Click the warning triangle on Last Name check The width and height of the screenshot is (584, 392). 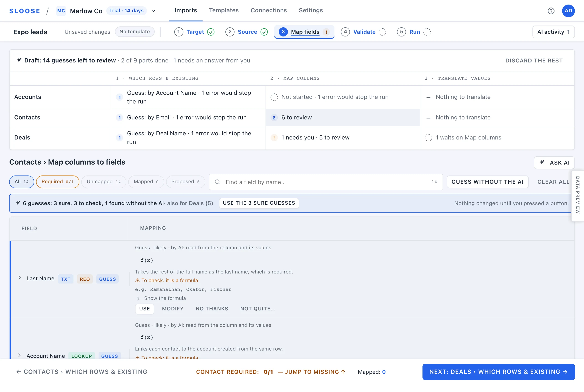click(x=137, y=281)
